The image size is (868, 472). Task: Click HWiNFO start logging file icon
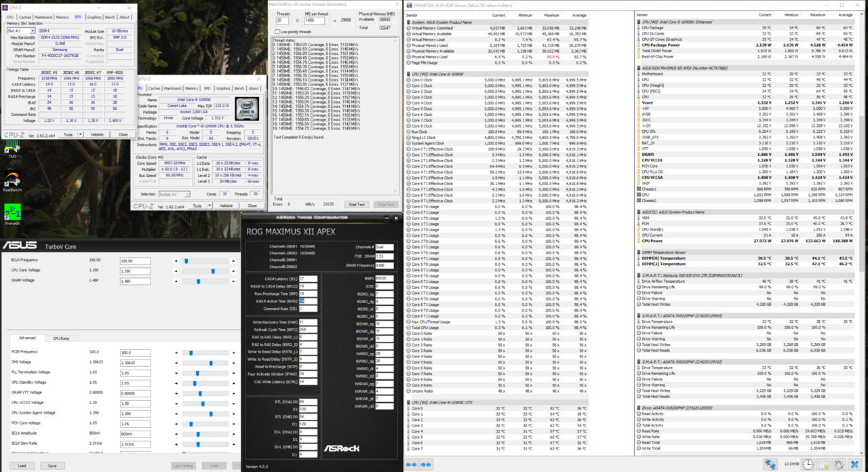click(824, 465)
